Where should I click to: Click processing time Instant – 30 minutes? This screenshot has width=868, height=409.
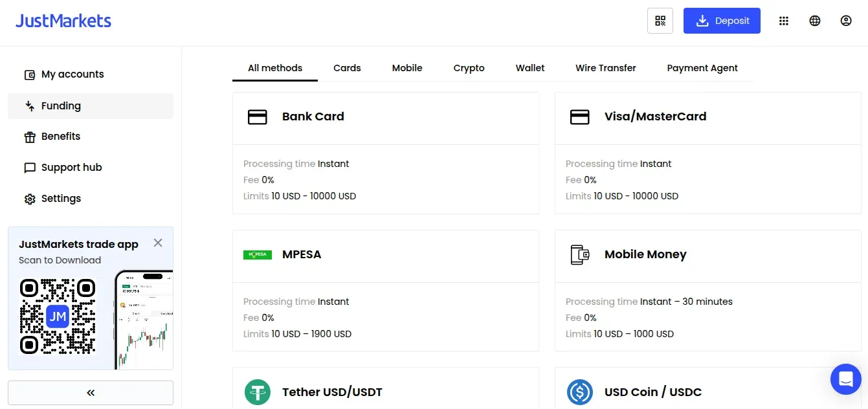(649, 302)
